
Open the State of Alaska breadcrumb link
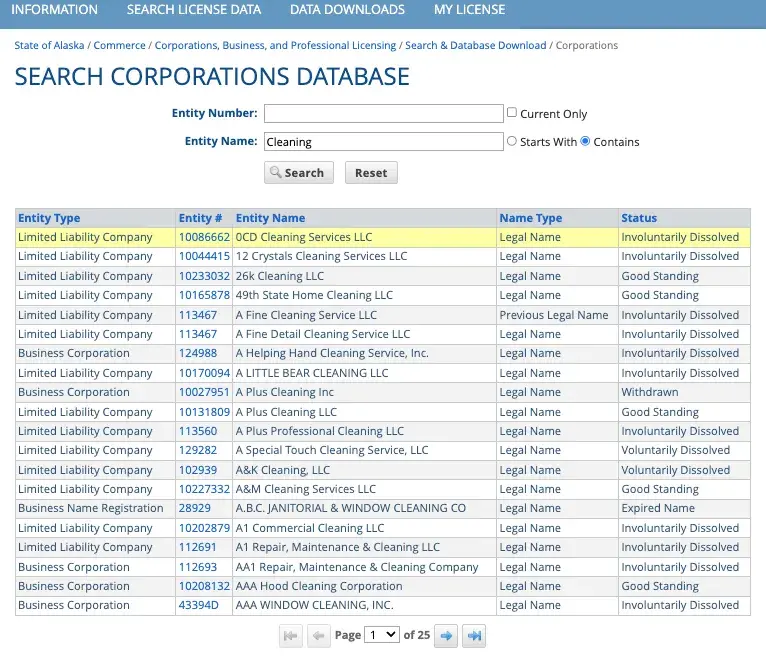click(x=50, y=45)
